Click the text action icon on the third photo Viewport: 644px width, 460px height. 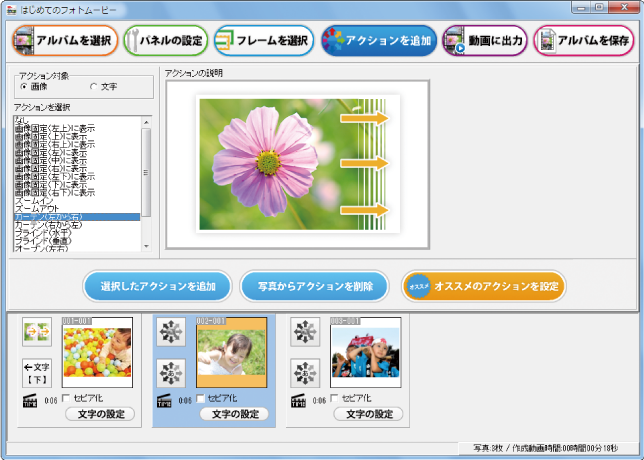[305, 373]
